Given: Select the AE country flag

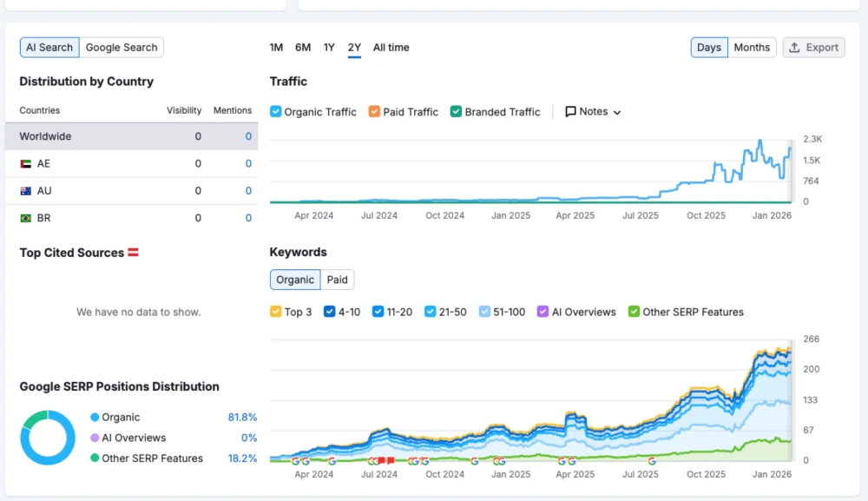Looking at the screenshot, I should [25, 163].
